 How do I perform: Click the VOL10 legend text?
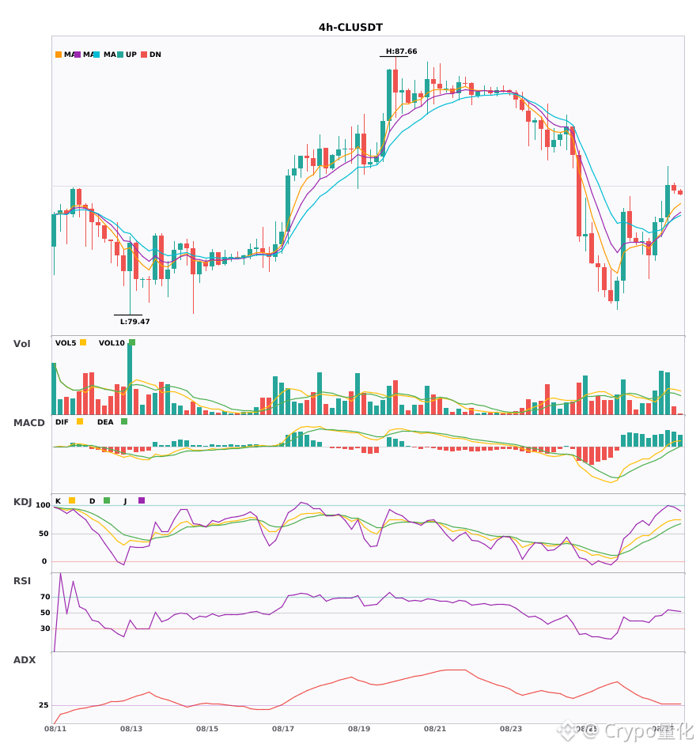click(x=112, y=343)
